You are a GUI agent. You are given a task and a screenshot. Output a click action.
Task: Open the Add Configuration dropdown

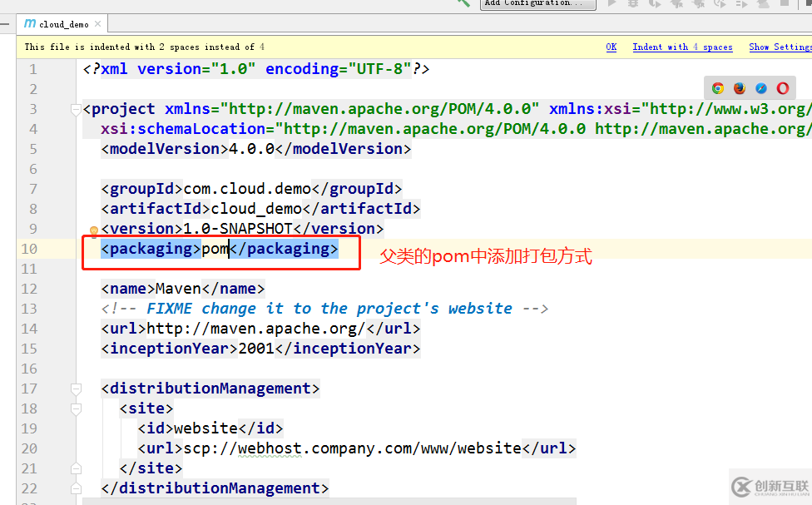coord(538,3)
